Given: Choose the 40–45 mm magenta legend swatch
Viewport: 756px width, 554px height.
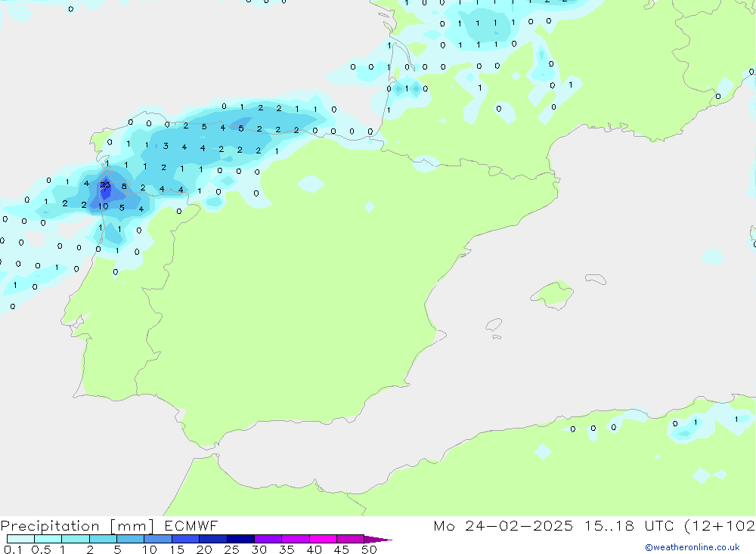Looking at the screenshot, I should click(323, 539).
